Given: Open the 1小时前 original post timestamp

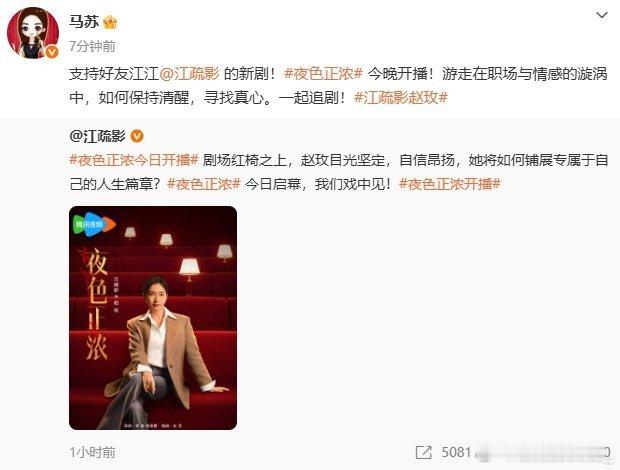Looking at the screenshot, I should point(93,452).
